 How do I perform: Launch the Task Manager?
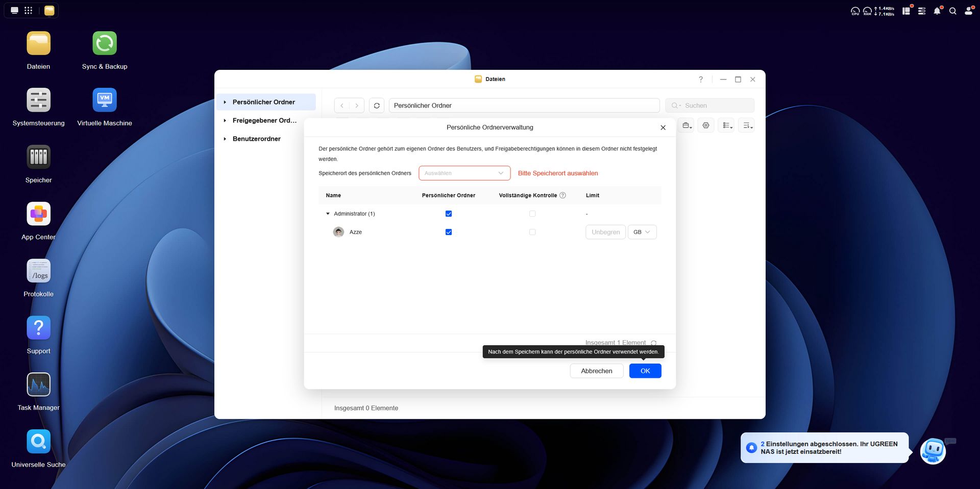pyautogui.click(x=38, y=384)
